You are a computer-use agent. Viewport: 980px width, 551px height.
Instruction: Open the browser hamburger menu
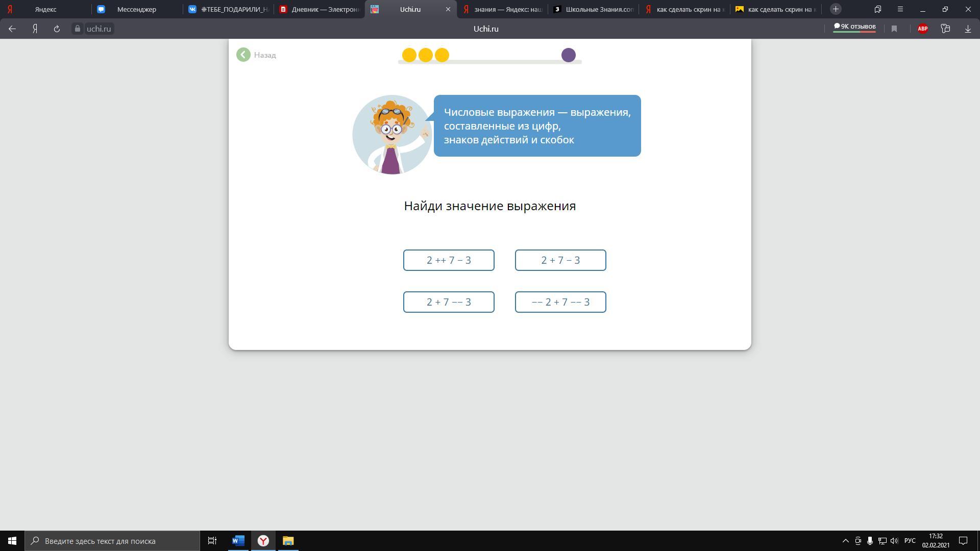click(900, 9)
